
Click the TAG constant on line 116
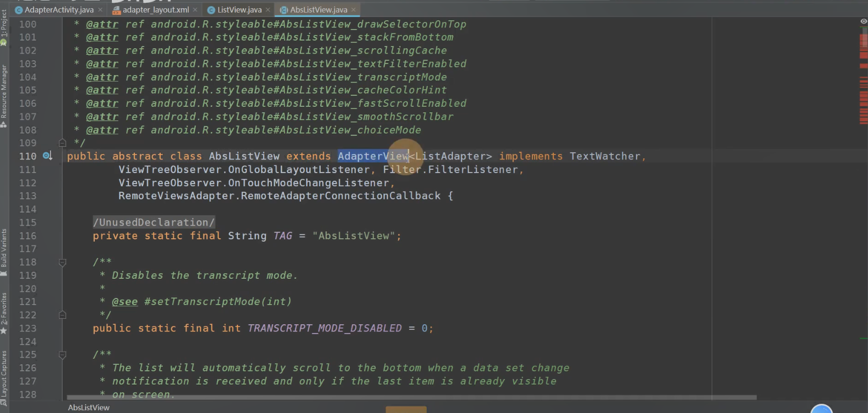pyautogui.click(x=283, y=236)
